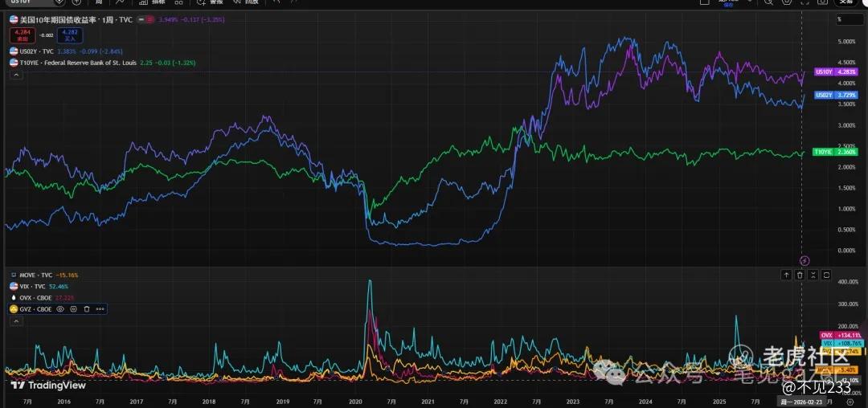868x408 pixels.
Task: Click the purple lightning icon near time axis
Action: (x=805, y=260)
